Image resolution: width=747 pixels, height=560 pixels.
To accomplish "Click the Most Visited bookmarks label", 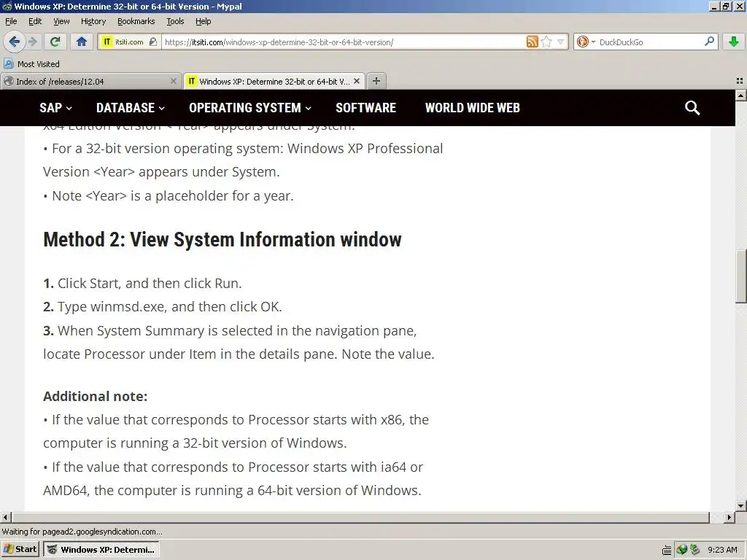I will (39, 64).
